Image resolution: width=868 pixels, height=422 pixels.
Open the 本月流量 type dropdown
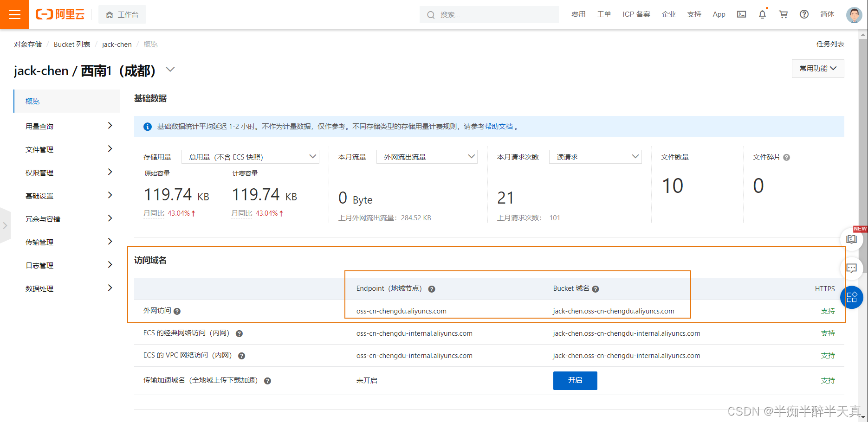point(427,157)
